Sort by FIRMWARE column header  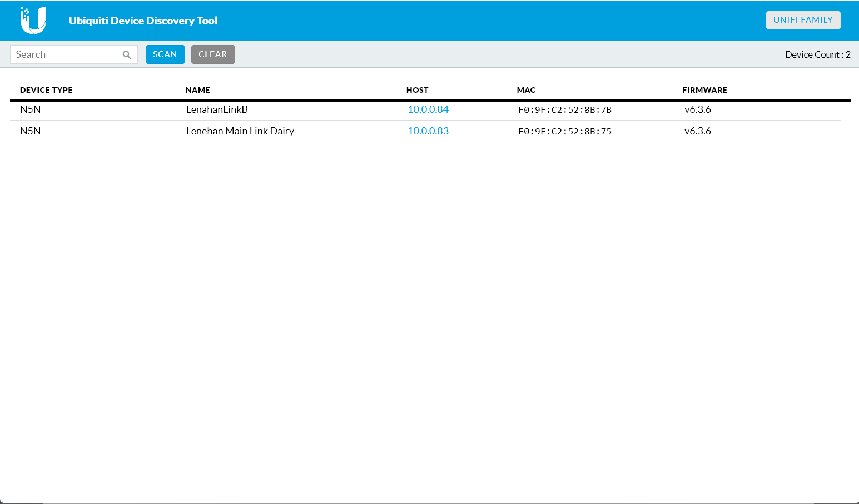click(x=704, y=90)
